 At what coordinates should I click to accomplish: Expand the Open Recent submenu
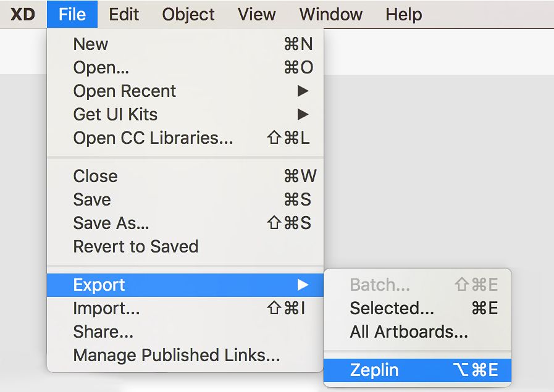124,91
